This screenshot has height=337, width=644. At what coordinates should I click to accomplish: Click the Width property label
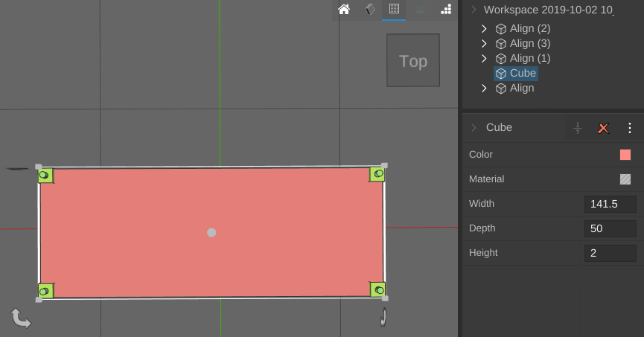(x=482, y=204)
